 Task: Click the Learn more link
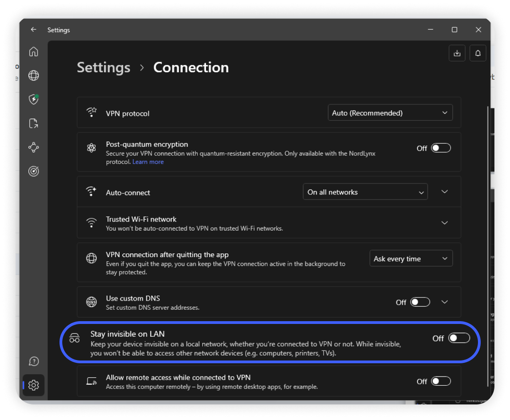(148, 162)
